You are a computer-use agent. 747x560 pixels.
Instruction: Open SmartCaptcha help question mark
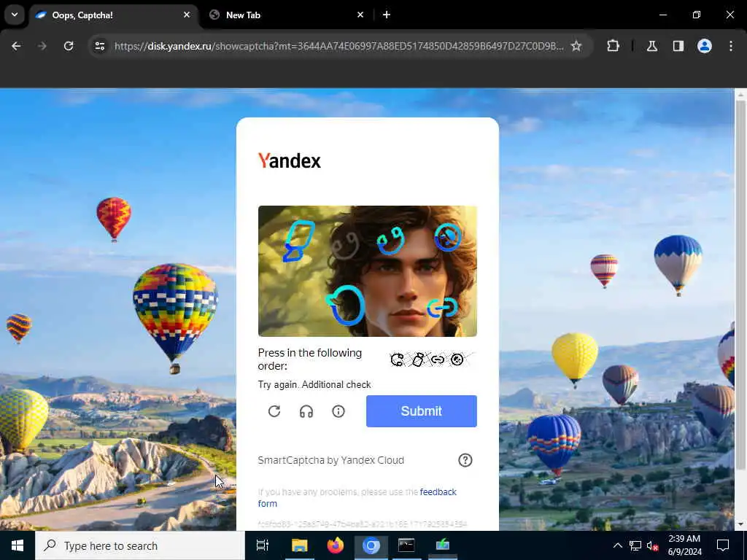[x=465, y=460]
